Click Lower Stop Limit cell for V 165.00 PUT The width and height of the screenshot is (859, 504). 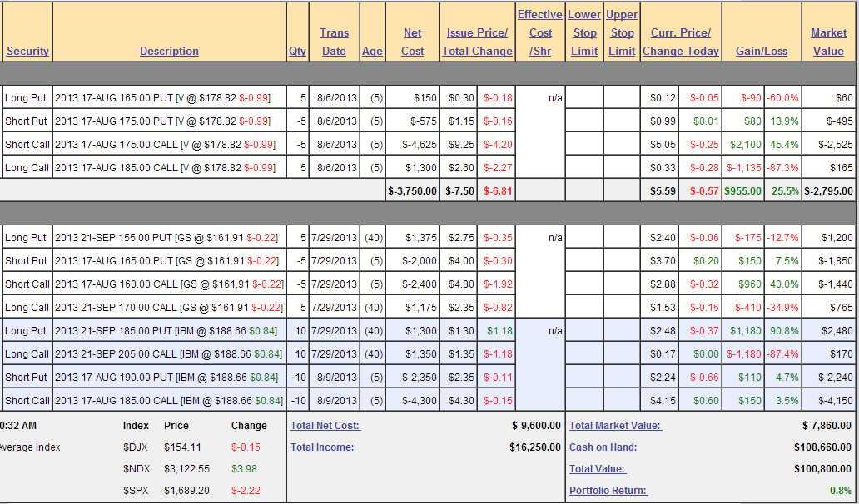[584, 97]
